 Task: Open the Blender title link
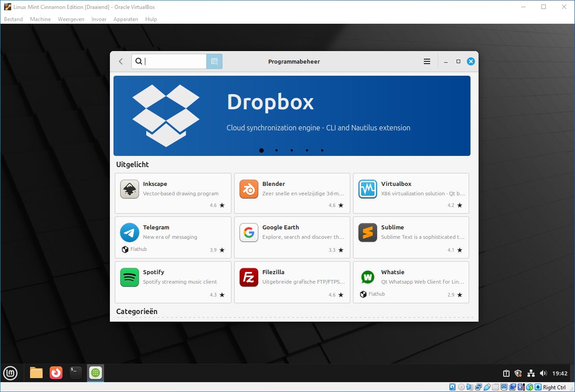[x=274, y=184]
